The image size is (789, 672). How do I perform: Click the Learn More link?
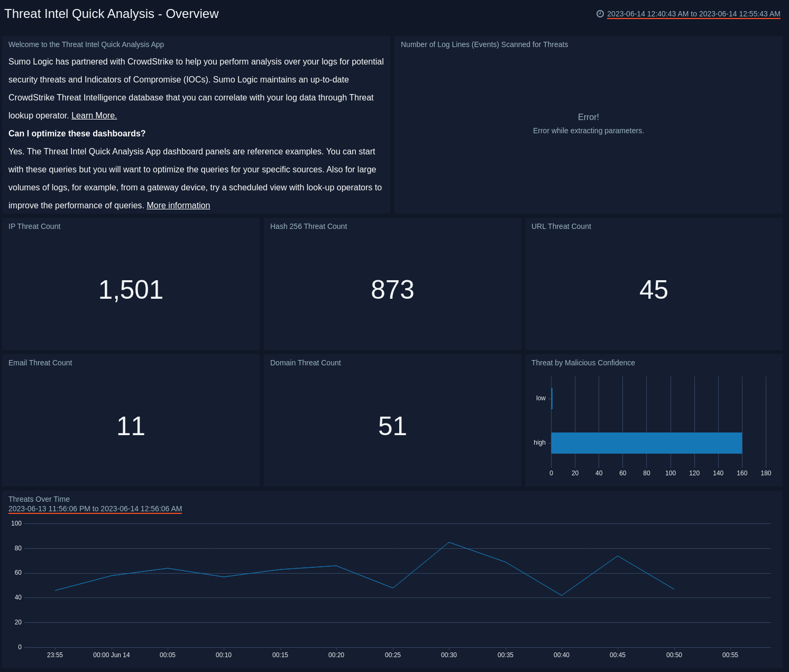click(94, 115)
